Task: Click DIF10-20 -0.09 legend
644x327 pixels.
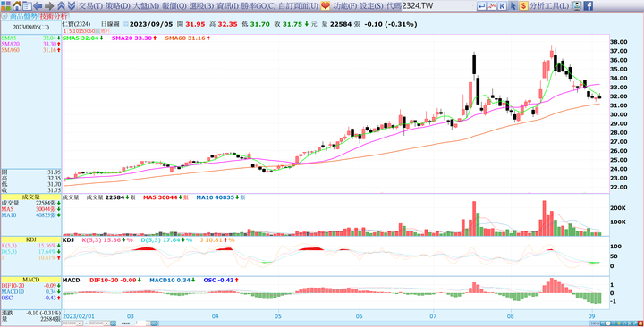Action: tap(115, 281)
